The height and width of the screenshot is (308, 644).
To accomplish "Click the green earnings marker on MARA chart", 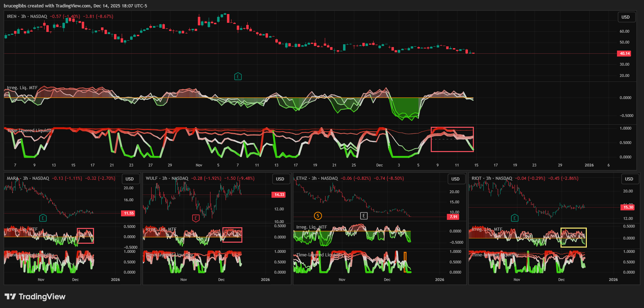I will click(x=43, y=218).
